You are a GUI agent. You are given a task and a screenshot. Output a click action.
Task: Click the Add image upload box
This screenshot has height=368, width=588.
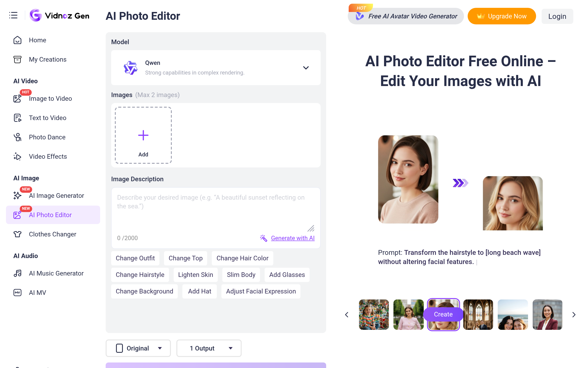point(143,135)
